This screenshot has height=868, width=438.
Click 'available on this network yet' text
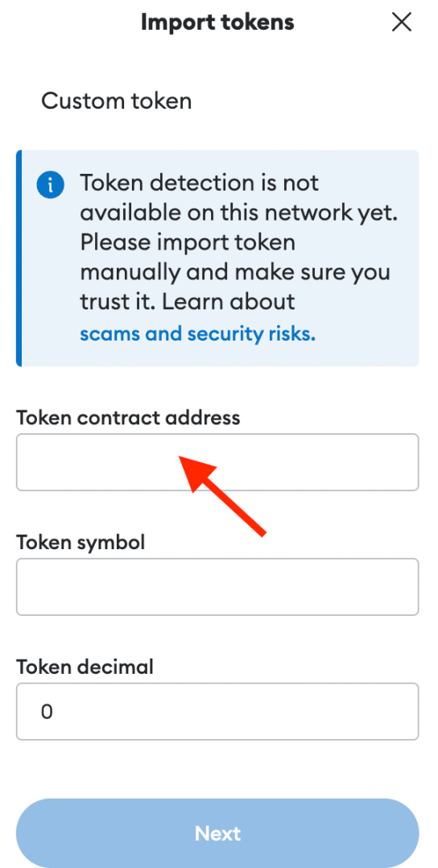(239, 213)
